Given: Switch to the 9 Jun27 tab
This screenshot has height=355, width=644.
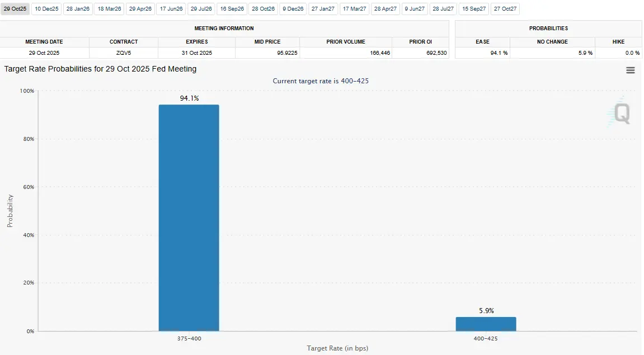Looking at the screenshot, I should pyautogui.click(x=415, y=8).
